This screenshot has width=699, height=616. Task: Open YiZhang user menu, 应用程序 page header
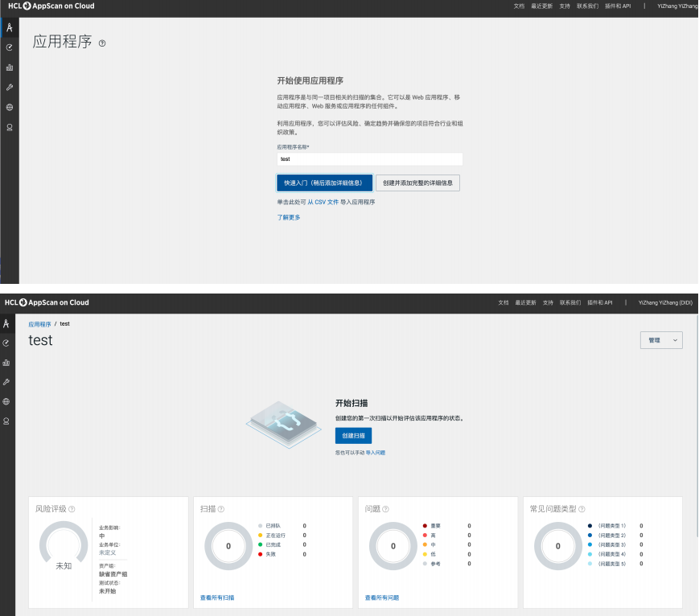click(677, 6)
